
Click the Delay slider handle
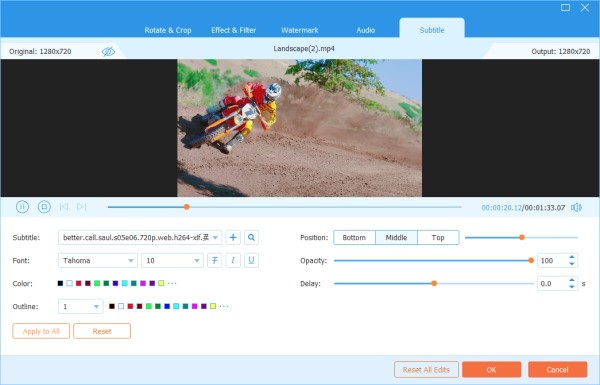coord(434,284)
